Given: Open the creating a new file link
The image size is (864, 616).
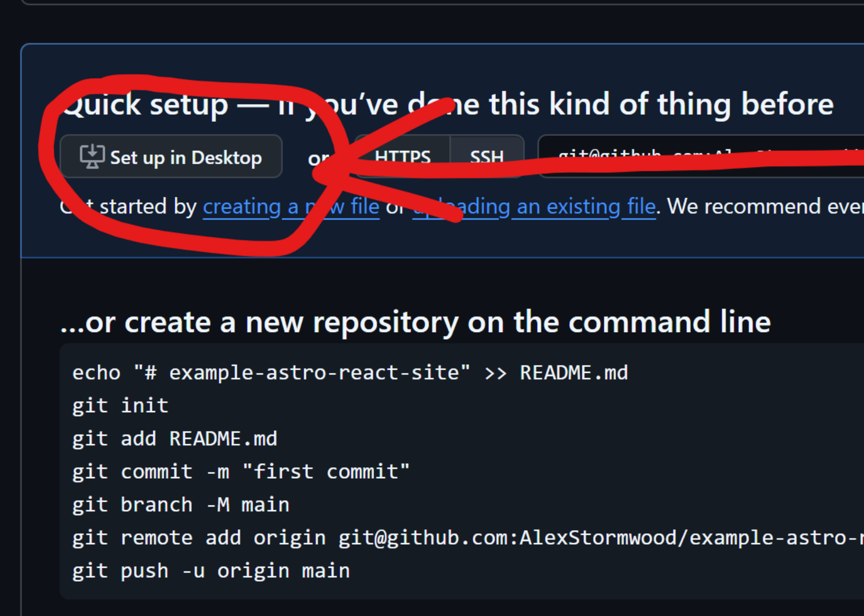Looking at the screenshot, I should [x=291, y=207].
